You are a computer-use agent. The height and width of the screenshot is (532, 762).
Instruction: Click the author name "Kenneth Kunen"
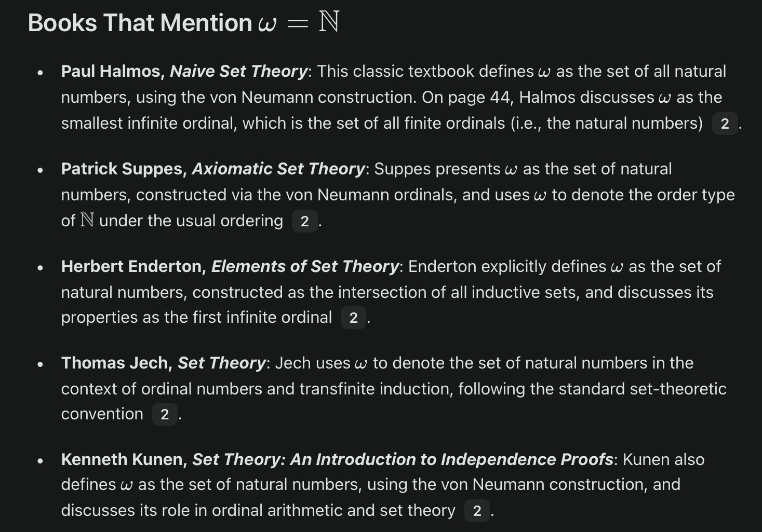pyautogui.click(x=122, y=459)
